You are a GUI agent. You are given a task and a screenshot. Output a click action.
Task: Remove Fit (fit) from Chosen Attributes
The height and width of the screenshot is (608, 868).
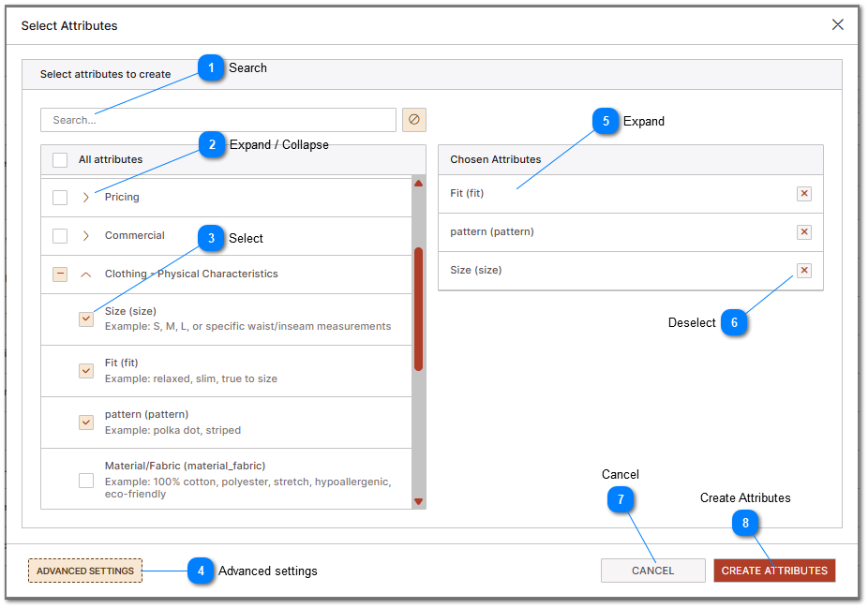click(804, 193)
